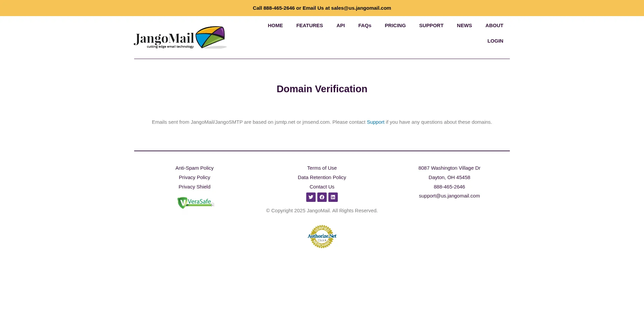
Task: Open the Facebook social icon
Action: [x=322, y=197]
